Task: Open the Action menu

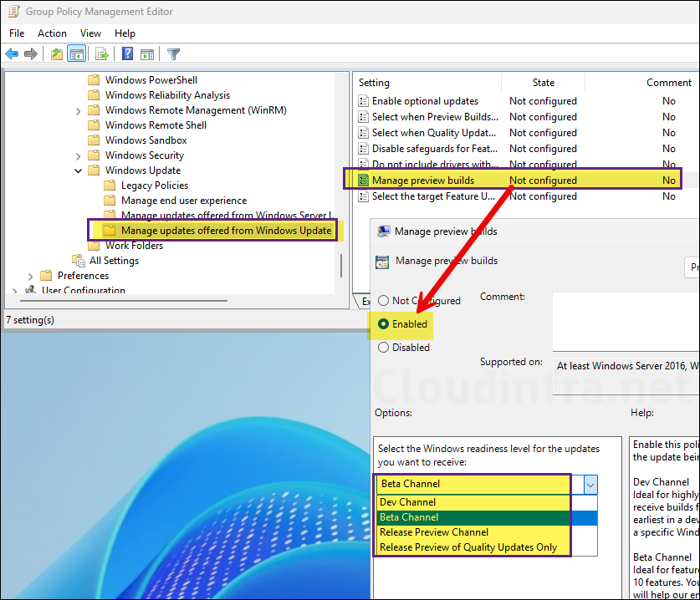Action: (x=52, y=33)
